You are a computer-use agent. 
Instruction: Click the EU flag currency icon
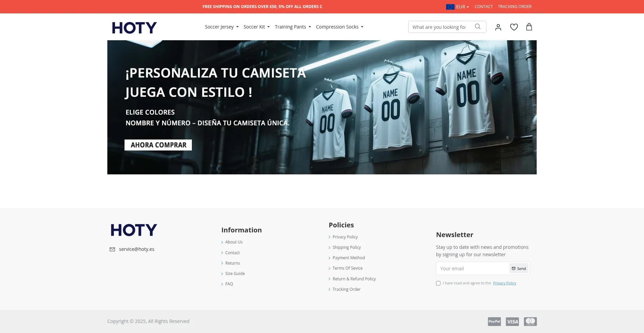pyautogui.click(x=450, y=7)
